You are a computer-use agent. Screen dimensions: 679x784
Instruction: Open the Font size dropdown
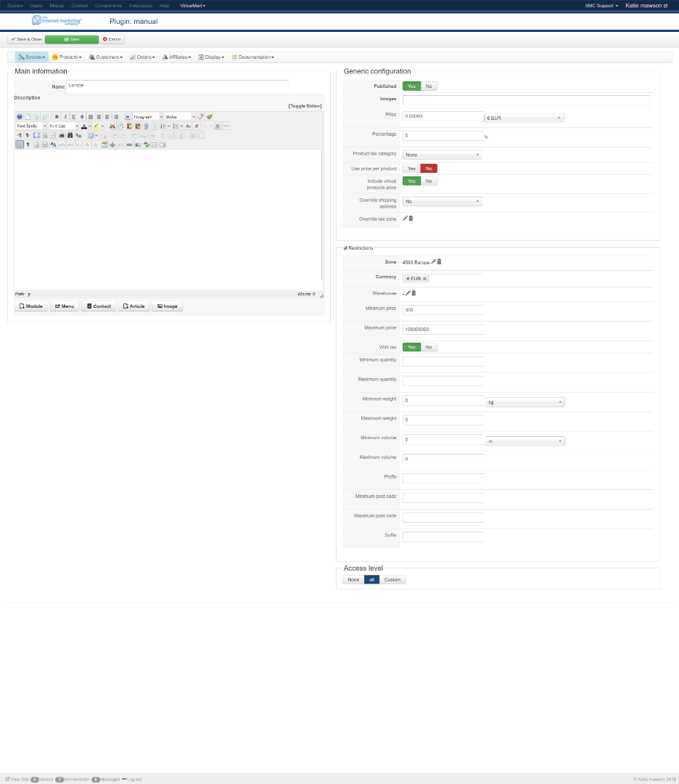click(x=63, y=126)
